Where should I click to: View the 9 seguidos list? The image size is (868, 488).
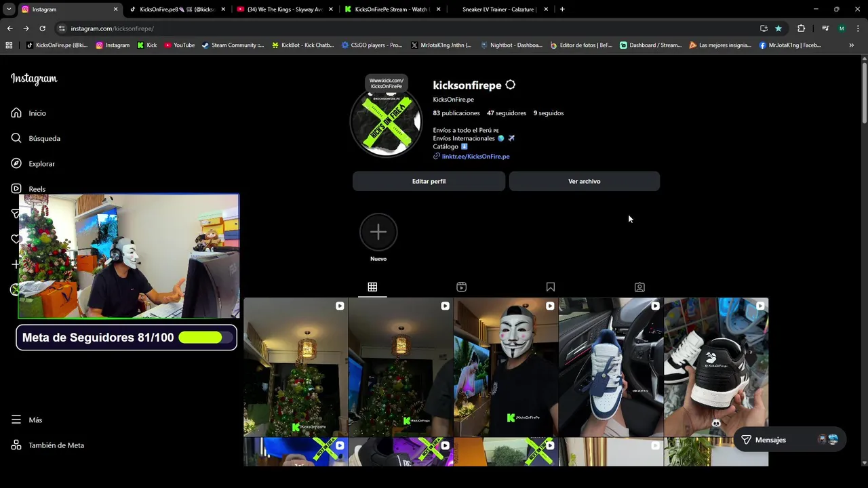[549, 113]
